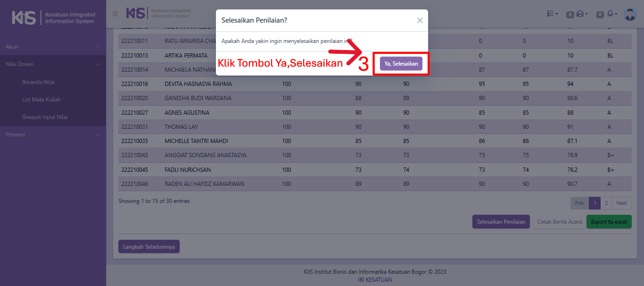Open the IBI KESATUAN footer link

pos(375,279)
